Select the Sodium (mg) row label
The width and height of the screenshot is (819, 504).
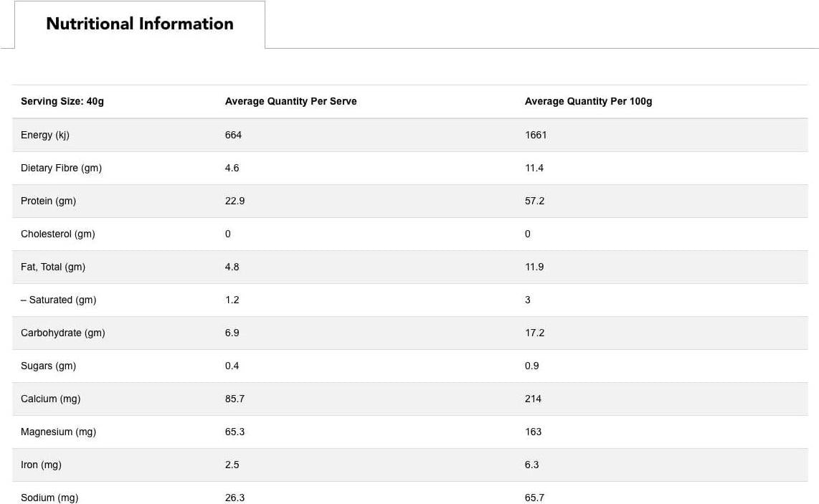click(x=49, y=497)
